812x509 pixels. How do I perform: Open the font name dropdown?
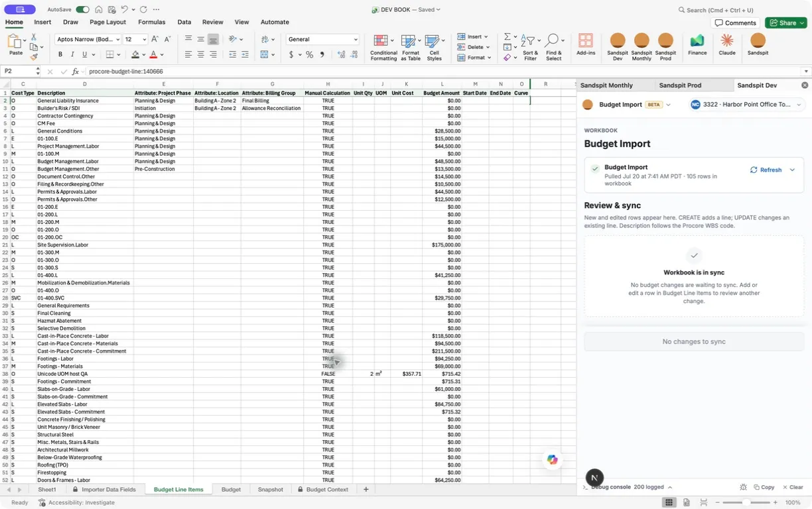coord(117,39)
